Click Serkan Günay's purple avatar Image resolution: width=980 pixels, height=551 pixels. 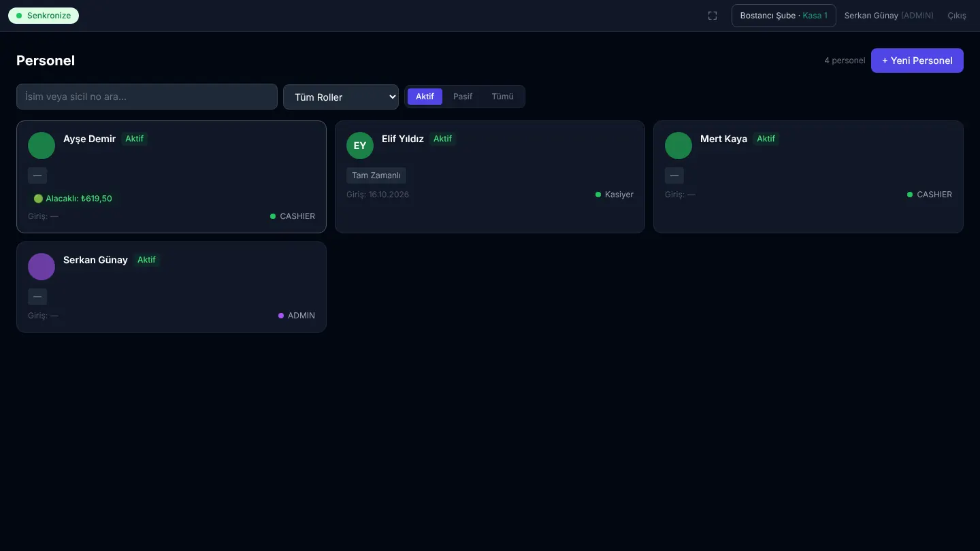tap(42, 267)
